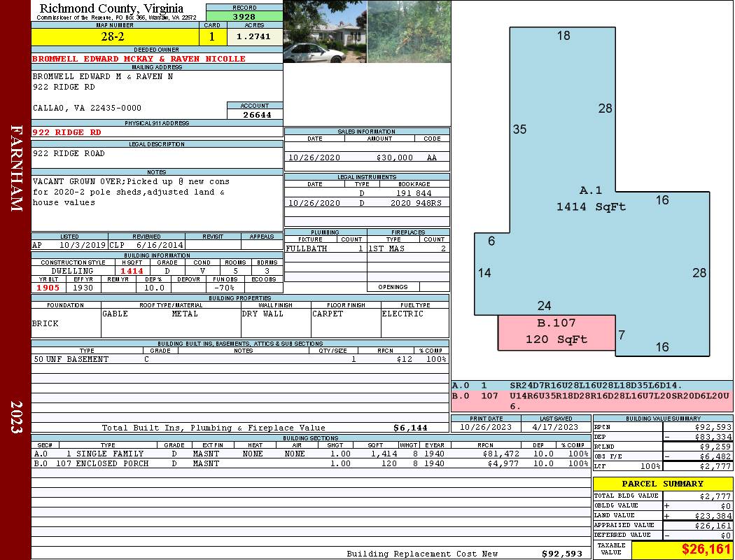Click the Richmond County, Virginia title

point(111,8)
